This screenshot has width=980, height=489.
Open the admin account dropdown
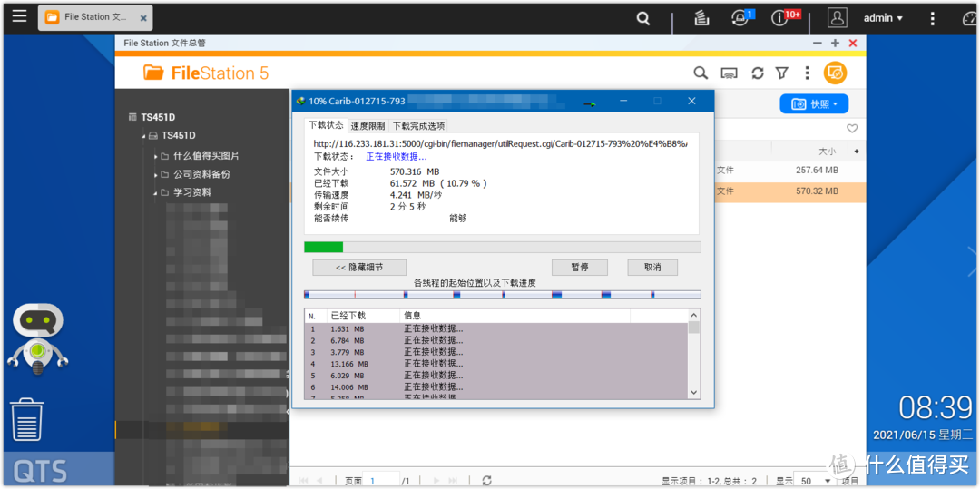pyautogui.click(x=883, y=19)
